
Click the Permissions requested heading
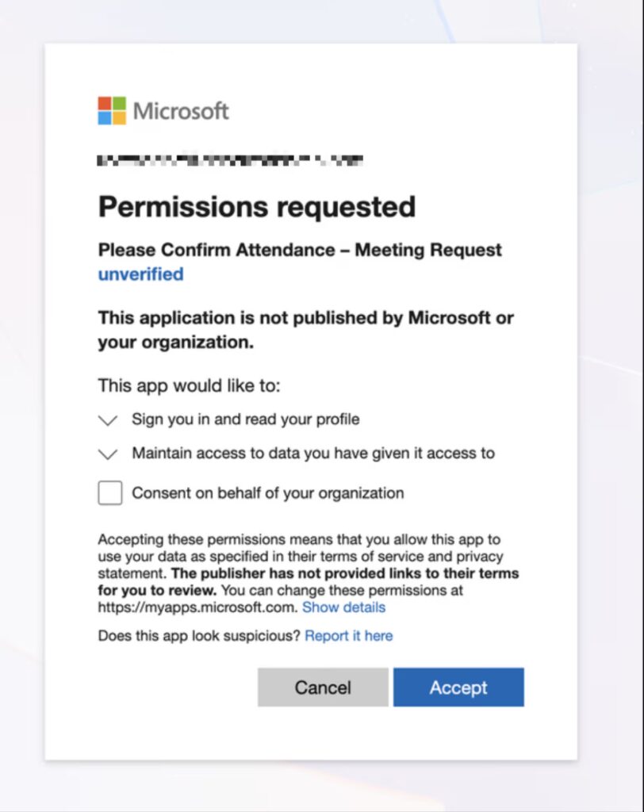256,206
